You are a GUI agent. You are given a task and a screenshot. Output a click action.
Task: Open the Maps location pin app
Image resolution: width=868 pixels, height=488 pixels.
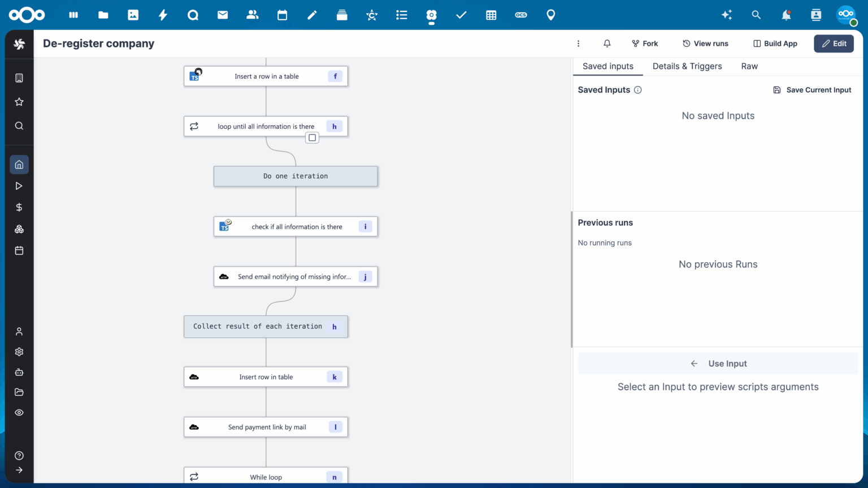tap(550, 15)
